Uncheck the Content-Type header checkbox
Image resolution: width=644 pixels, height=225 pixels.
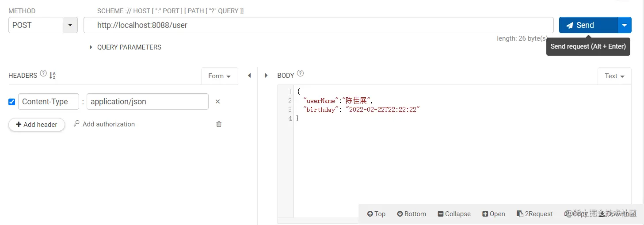12,102
